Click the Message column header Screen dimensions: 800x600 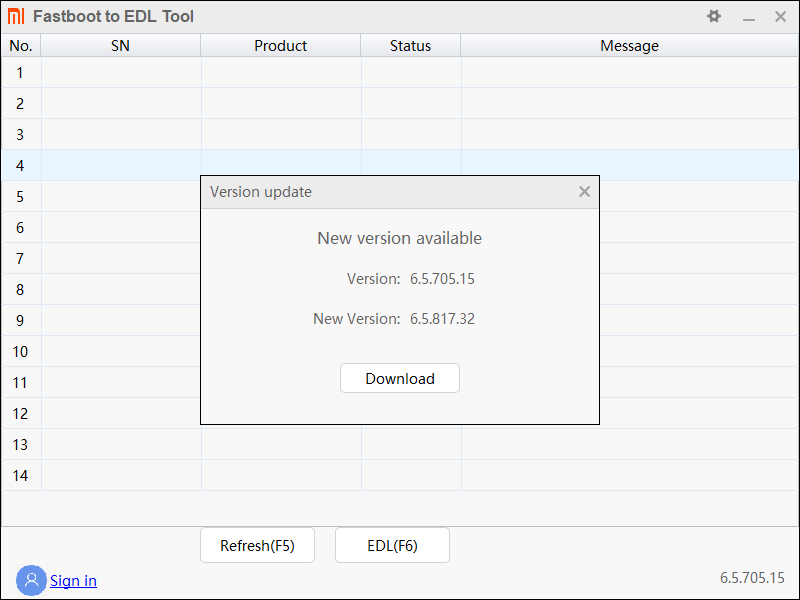tap(630, 45)
